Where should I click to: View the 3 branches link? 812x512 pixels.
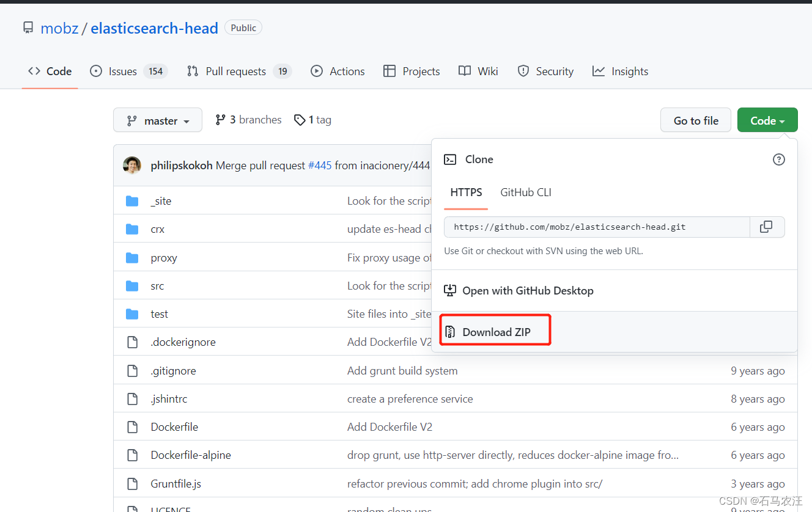pyautogui.click(x=248, y=120)
